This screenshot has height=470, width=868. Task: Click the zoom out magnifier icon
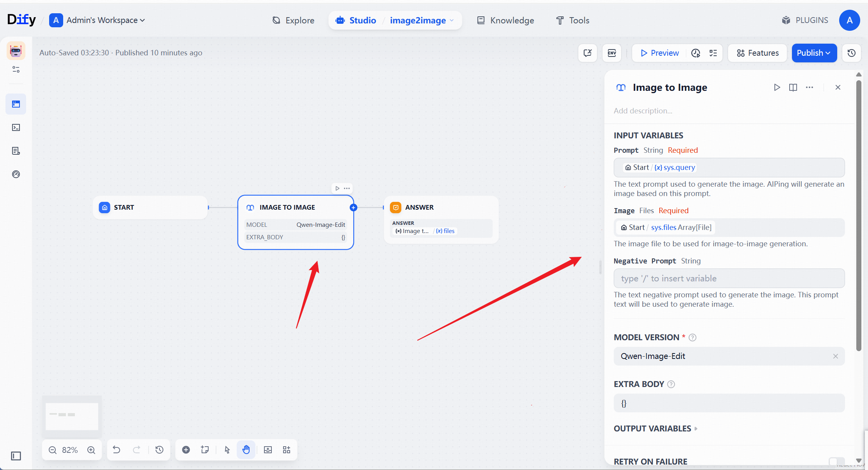(53, 450)
